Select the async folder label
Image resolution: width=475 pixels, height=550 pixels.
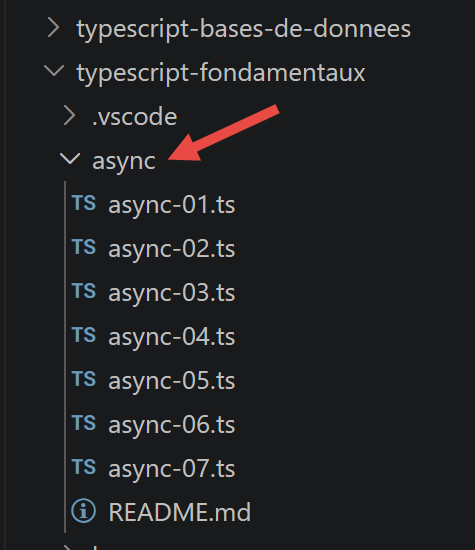click(x=124, y=161)
